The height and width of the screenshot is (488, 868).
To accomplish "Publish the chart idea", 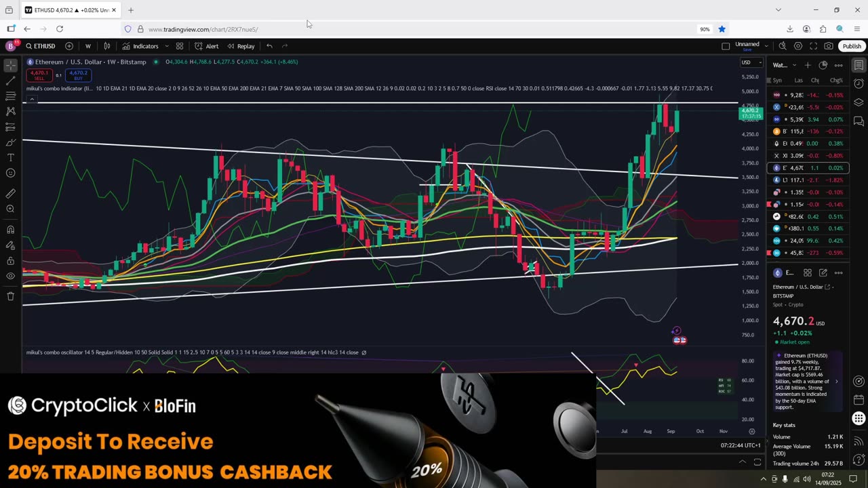I will (852, 46).
